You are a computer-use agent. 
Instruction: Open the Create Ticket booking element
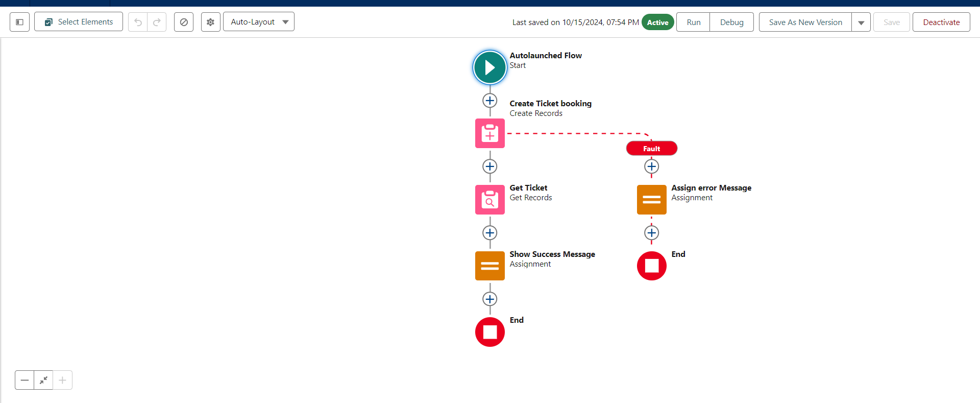[490, 133]
